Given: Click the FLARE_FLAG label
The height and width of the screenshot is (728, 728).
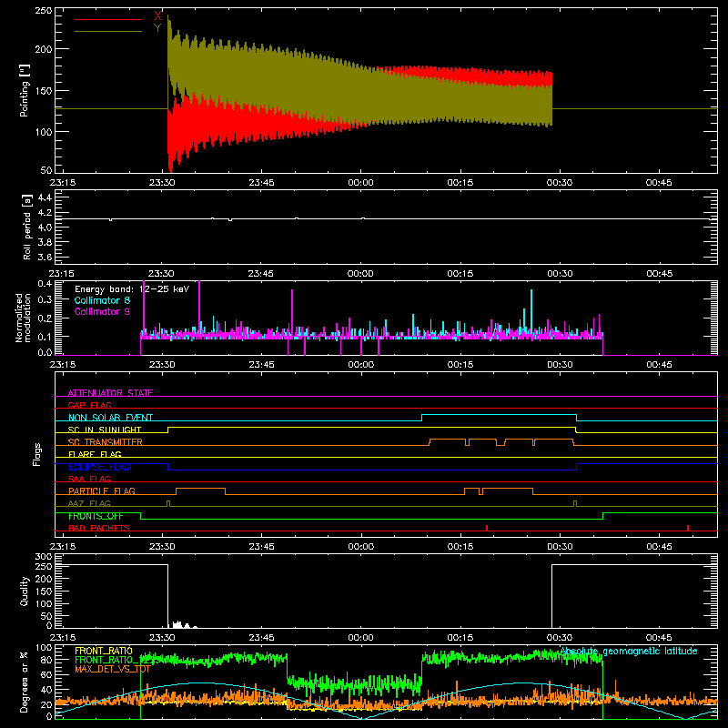Looking at the screenshot, I should pyautogui.click(x=95, y=454).
